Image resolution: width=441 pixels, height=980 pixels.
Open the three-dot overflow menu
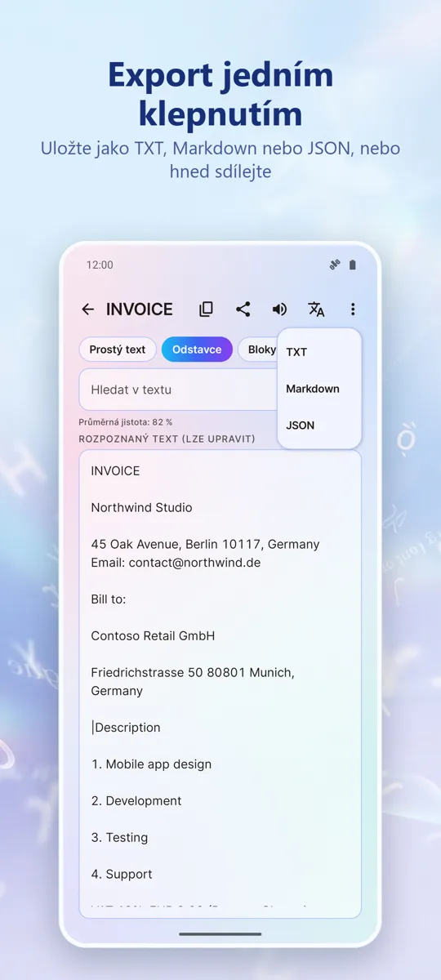(353, 310)
